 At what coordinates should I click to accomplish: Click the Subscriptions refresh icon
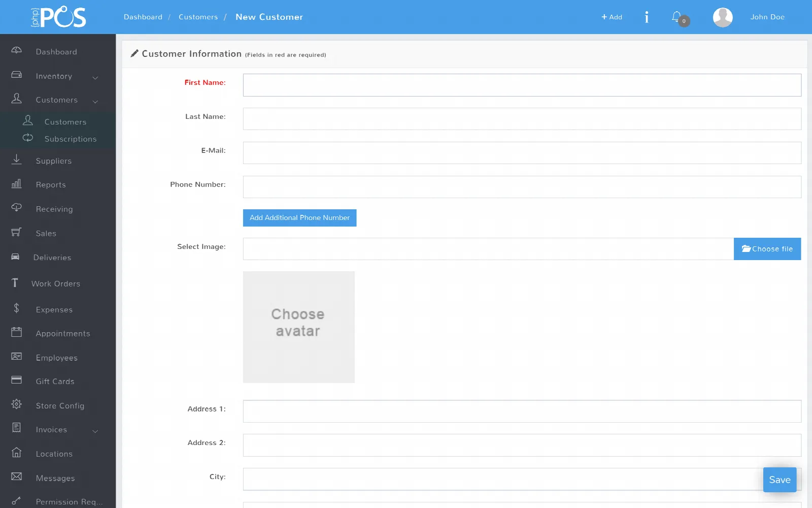[x=28, y=138]
